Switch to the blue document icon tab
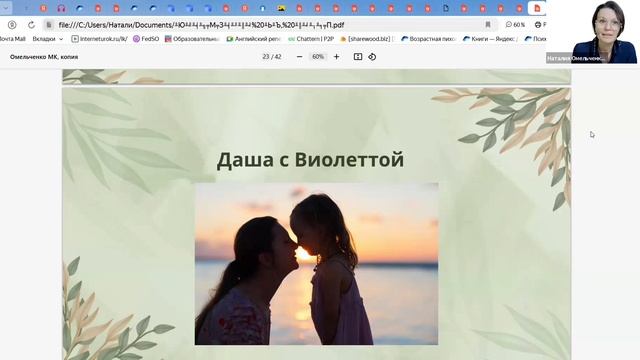The height and width of the screenshot is (360, 640). 446,8
